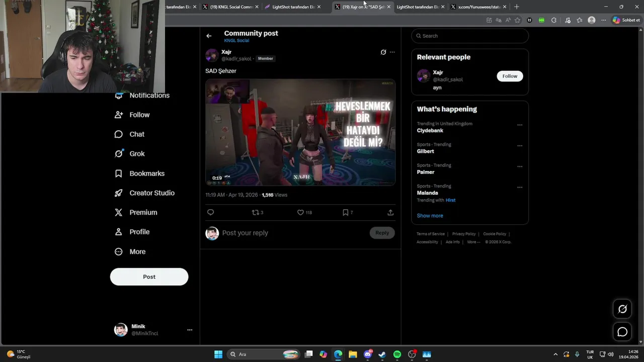Bookmark the post with 7 bookmarks
The height and width of the screenshot is (362, 644).
[x=348, y=212]
